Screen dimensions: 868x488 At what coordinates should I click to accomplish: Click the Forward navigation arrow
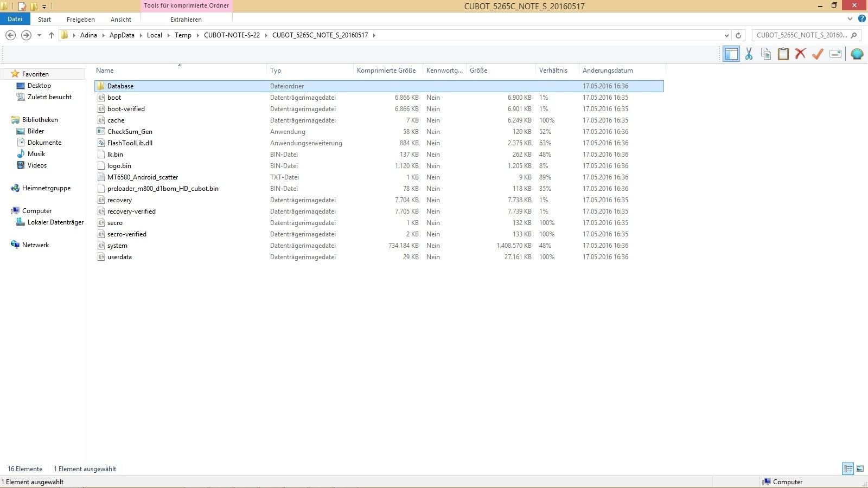tap(26, 35)
